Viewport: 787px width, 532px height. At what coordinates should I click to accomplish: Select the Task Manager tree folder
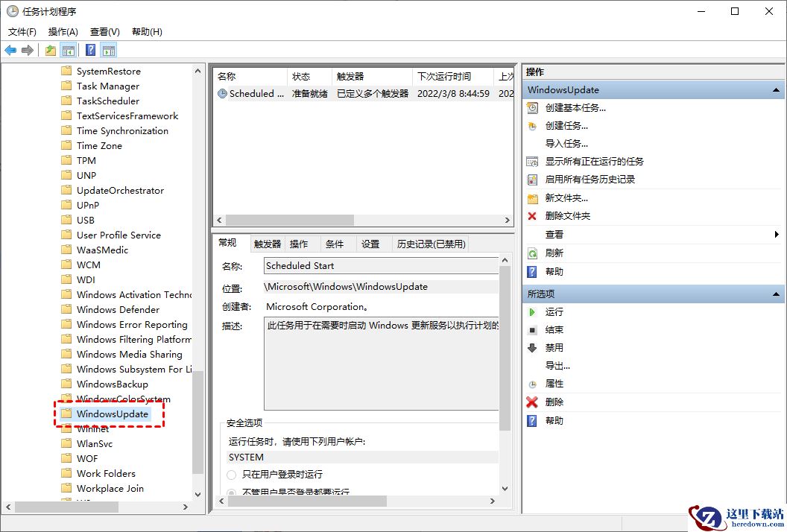(x=108, y=86)
